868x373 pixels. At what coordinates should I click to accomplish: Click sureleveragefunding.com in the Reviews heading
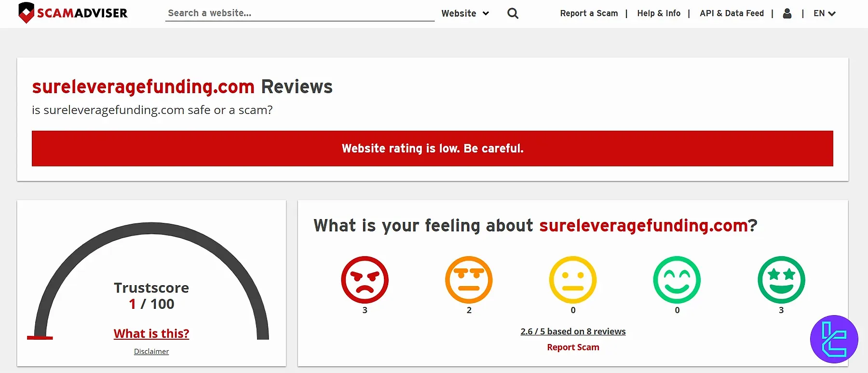[x=143, y=87]
